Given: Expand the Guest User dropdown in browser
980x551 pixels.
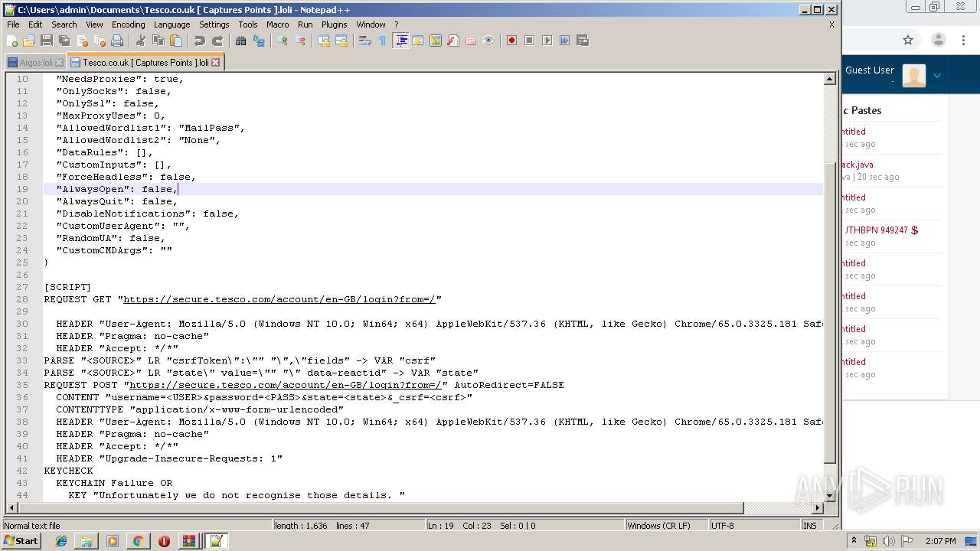Looking at the screenshot, I should click(x=936, y=75).
